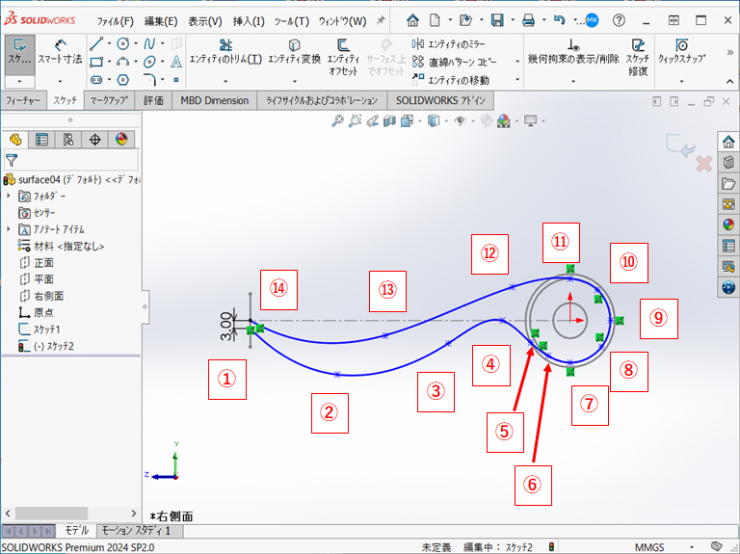Click the red X cancel sketch icon

[703, 162]
